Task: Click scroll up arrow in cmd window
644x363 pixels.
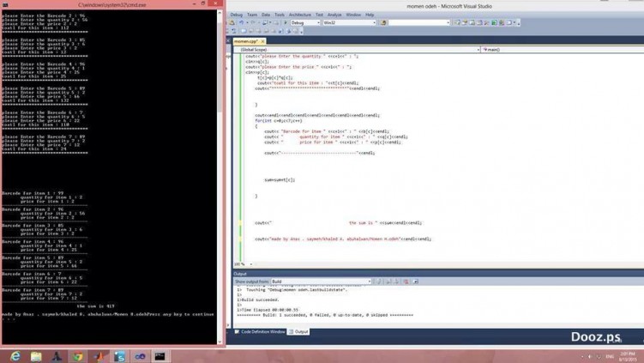Action: coord(220,13)
